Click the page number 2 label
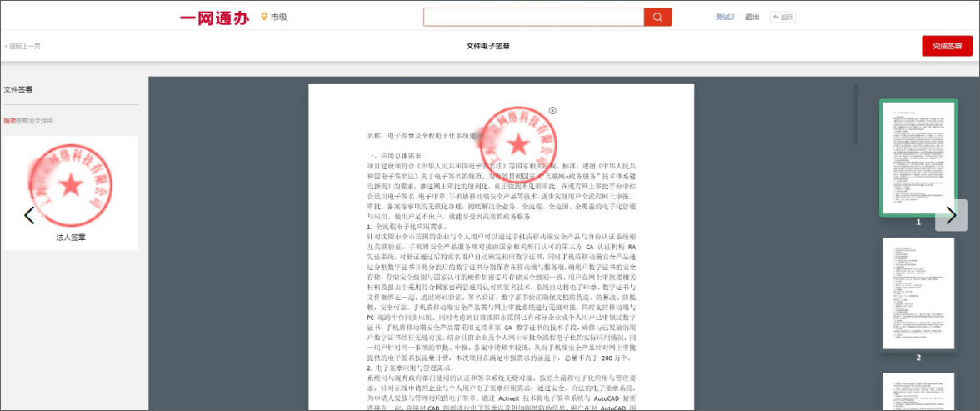Screen dimensions: 980x411 pos(918,358)
